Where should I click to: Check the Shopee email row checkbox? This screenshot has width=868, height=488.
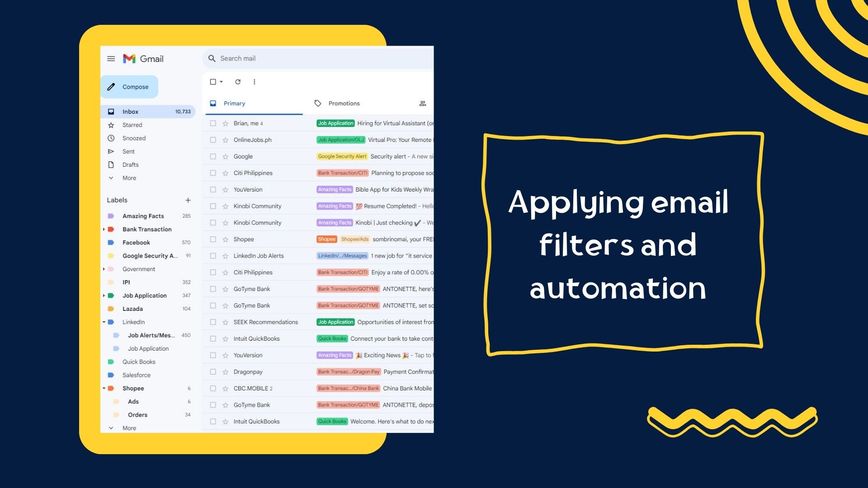(213, 238)
